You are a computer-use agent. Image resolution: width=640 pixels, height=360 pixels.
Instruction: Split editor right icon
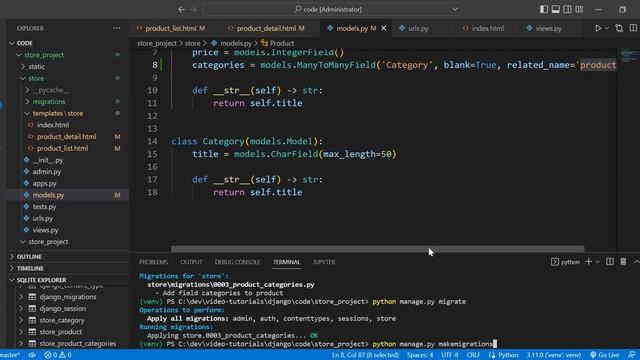click(633, 28)
